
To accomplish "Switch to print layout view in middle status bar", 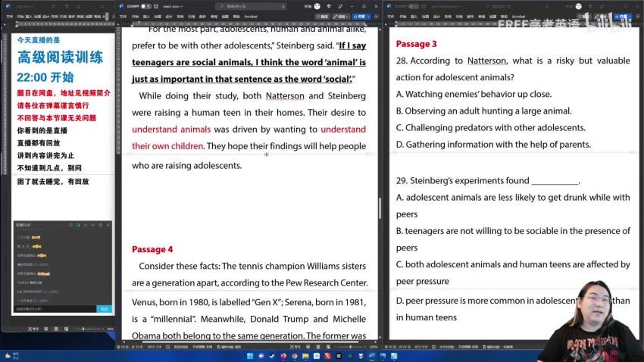I will point(318,347).
